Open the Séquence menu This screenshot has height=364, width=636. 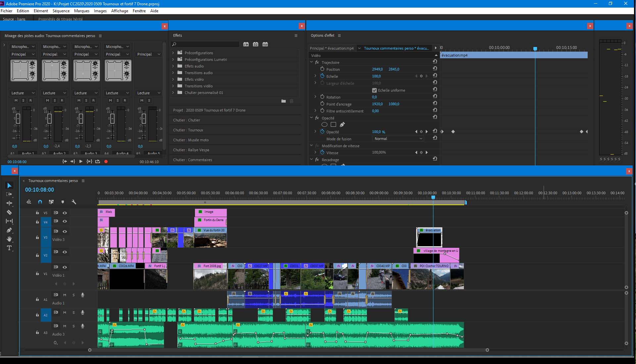(x=61, y=11)
